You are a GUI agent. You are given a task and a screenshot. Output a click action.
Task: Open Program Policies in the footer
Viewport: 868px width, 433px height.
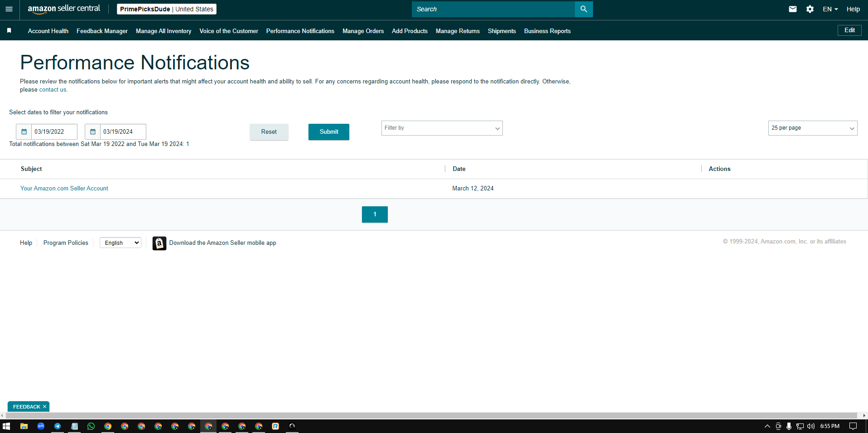[x=66, y=243]
